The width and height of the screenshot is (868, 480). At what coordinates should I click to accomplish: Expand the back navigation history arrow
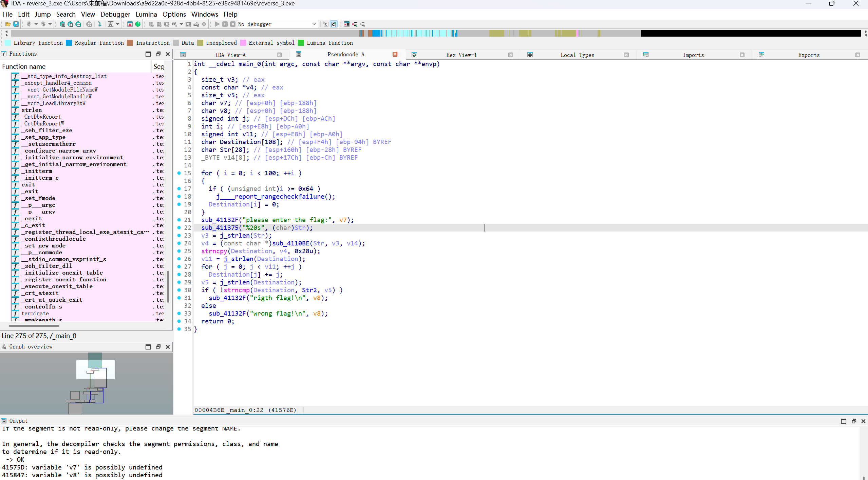coord(36,24)
